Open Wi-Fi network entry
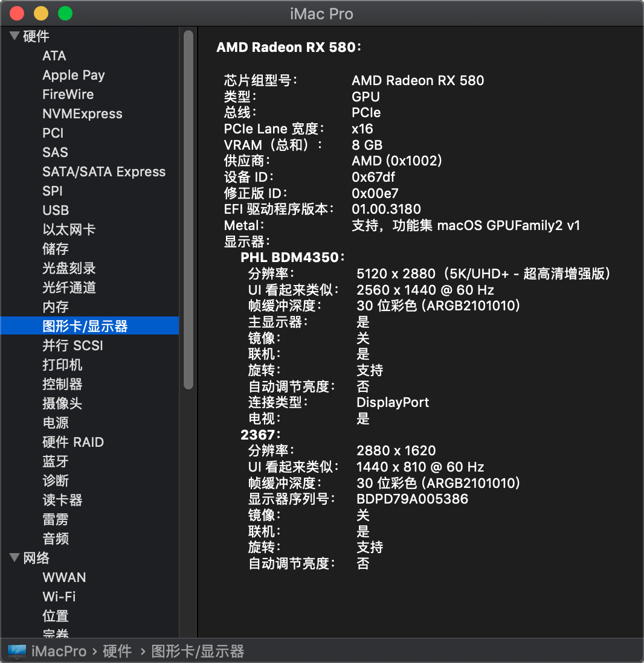 tap(59, 597)
